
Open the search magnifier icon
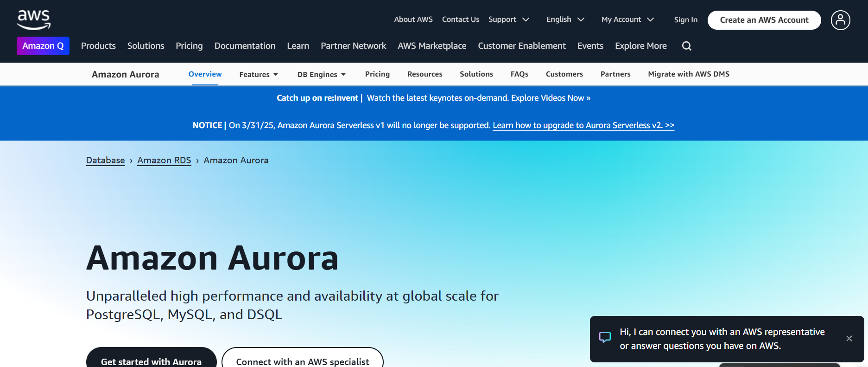coord(686,46)
